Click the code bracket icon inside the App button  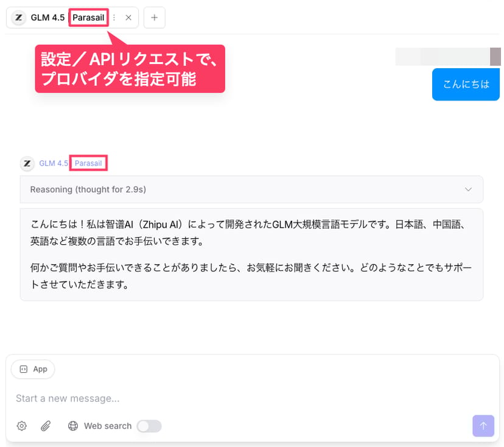[24, 369]
